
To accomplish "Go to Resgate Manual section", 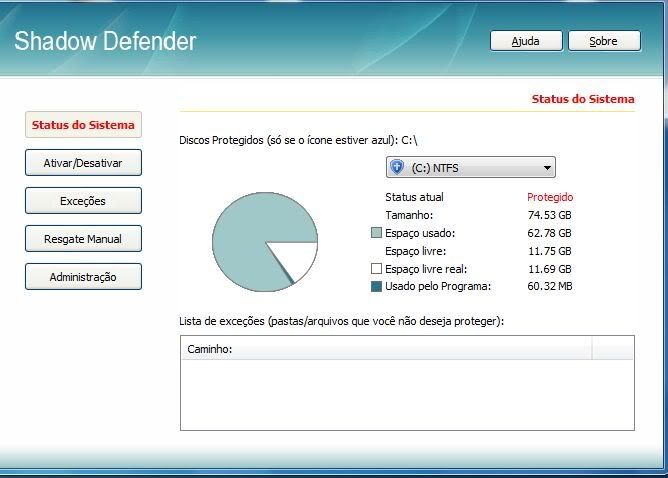I will click(x=83, y=239).
